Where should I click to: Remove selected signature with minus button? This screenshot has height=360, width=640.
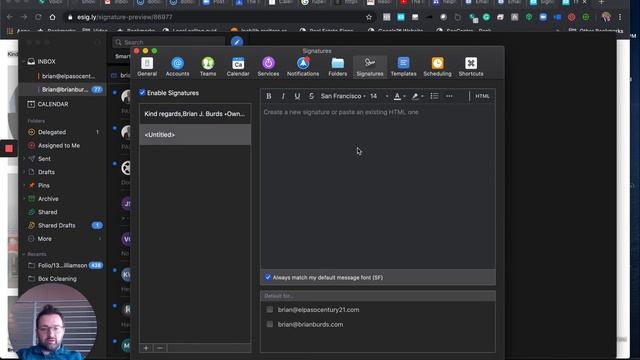click(x=160, y=348)
